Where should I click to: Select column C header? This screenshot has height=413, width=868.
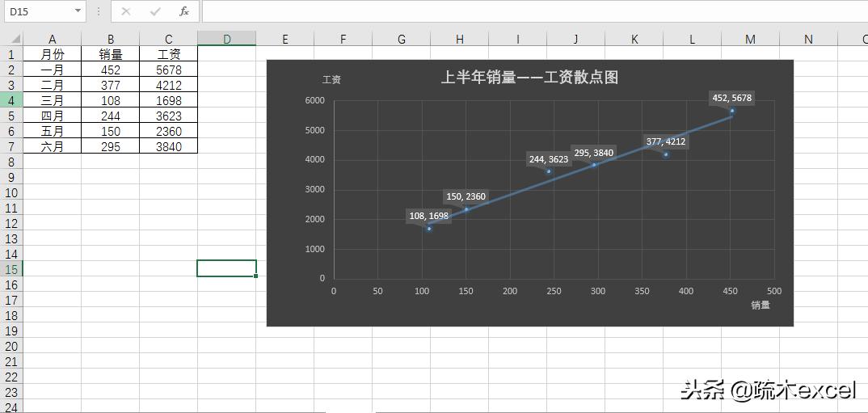pyautogui.click(x=169, y=39)
